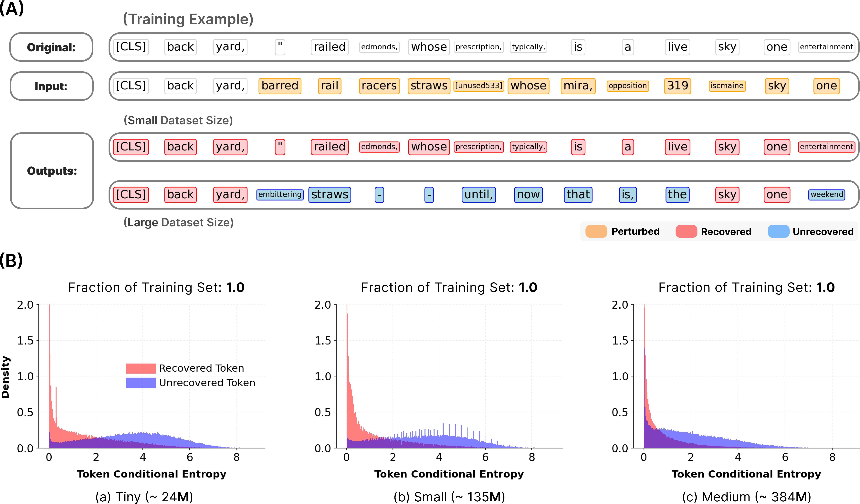The width and height of the screenshot is (860, 504).
Task: Click the 'mira,' perturbed token
Action: click(x=578, y=86)
